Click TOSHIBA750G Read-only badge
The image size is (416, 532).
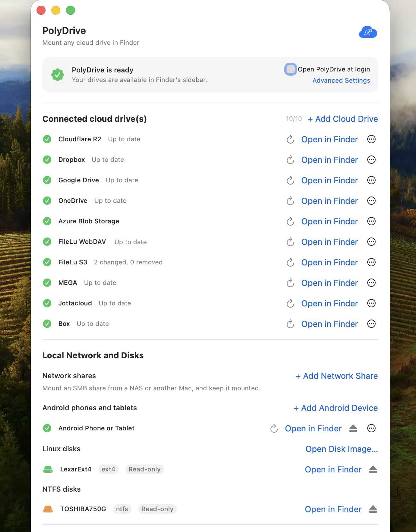(157, 509)
